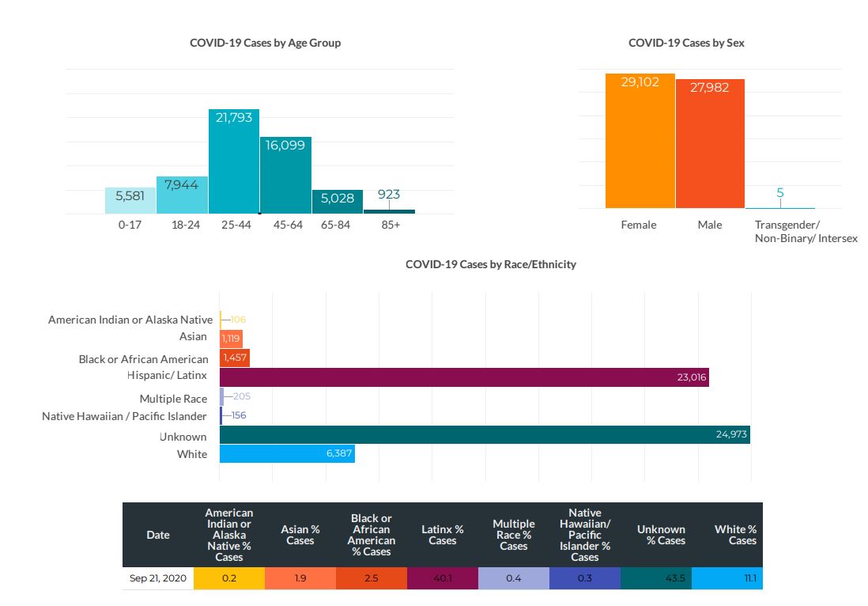Select the Hispanic/Latinx horizontal bar
Image resolution: width=868 pixels, height=606 pixels.
(464, 377)
